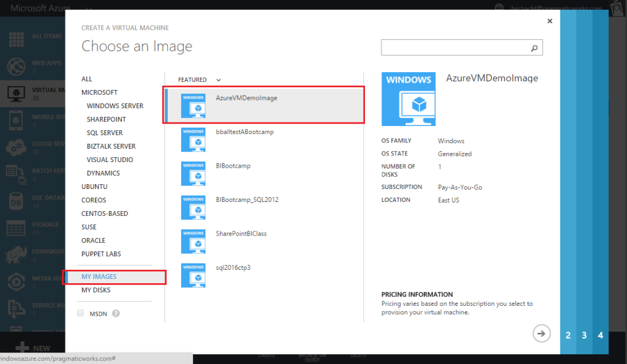Select the DYNAMICS category

point(103,173)
